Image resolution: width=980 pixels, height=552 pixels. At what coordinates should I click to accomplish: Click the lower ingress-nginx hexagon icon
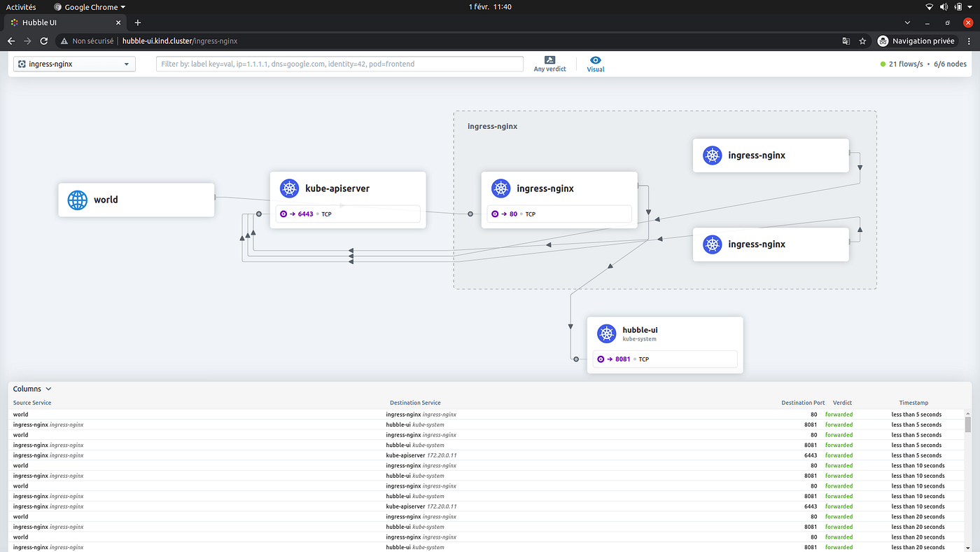coord(712,244)
